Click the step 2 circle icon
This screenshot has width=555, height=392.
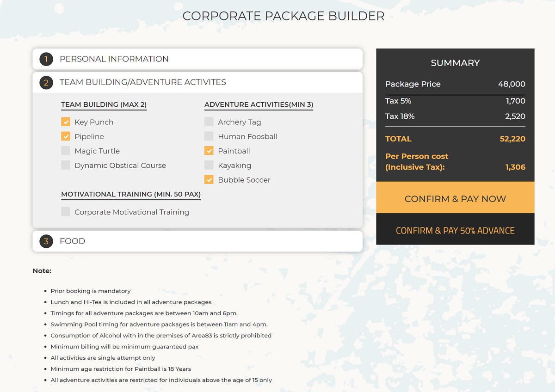[x=45, y=82]
